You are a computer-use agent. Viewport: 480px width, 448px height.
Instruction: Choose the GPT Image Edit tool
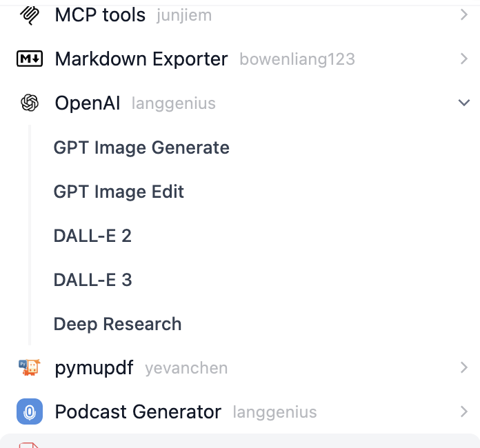pyautogui.click(x=119, y=192)
